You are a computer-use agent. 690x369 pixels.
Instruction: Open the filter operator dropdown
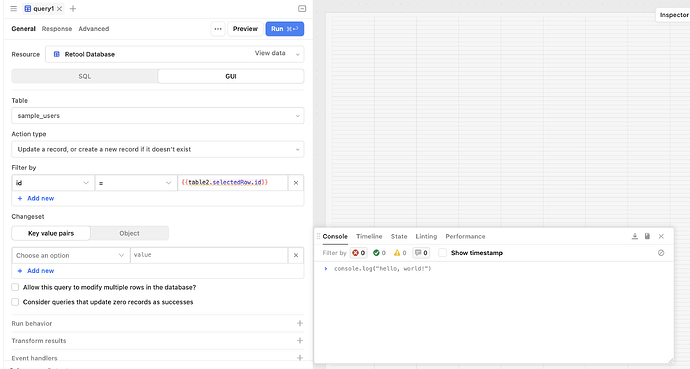(x=136, y=183)
